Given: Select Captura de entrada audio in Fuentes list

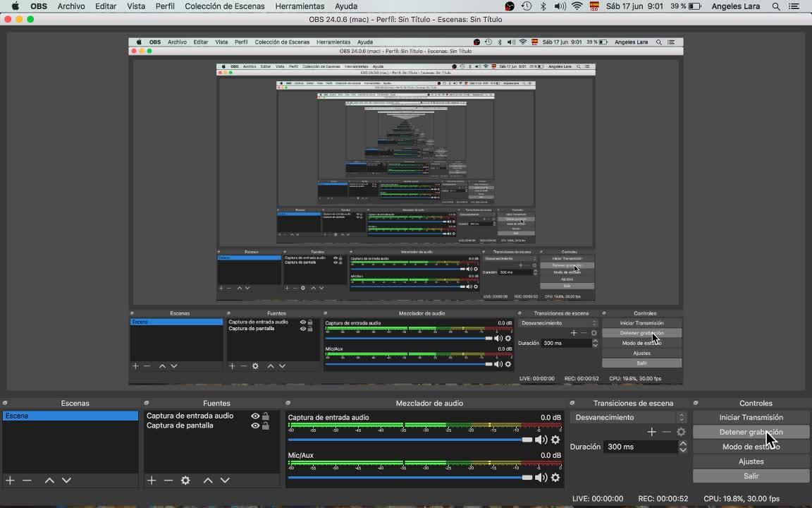Looking at the screenshot, I should click(190, 416).
